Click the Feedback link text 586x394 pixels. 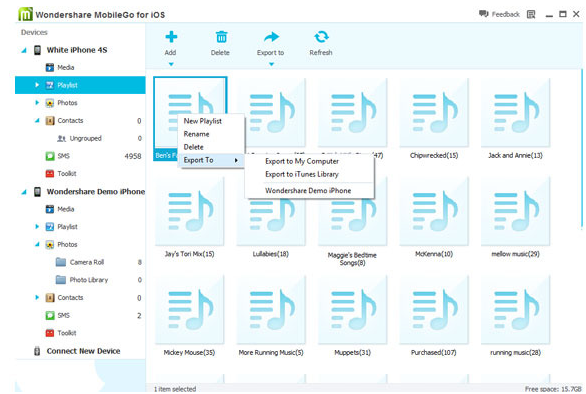tap(506, 14)
